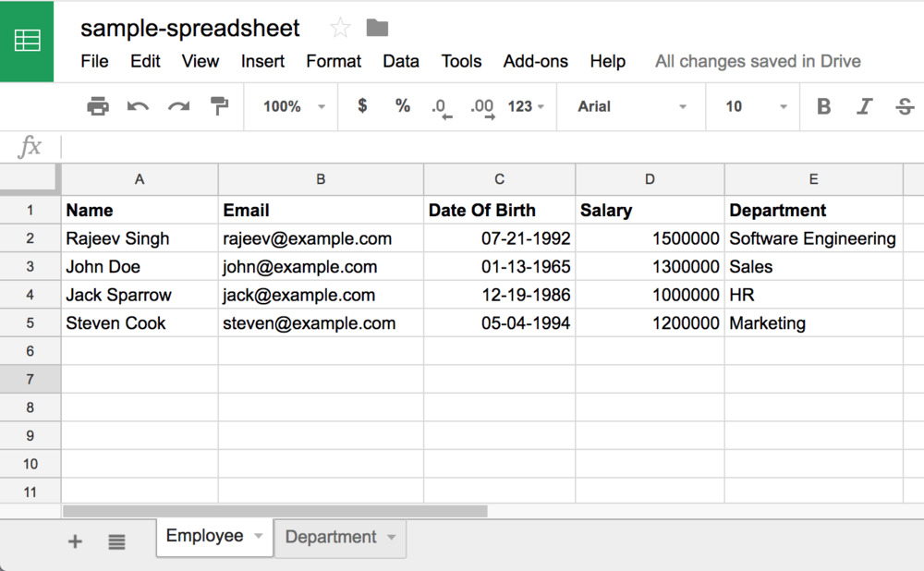Viewport: 924px width, 571px height.
Task: Add a new sheet with plus icon
Action: click(x=75, y=541)
